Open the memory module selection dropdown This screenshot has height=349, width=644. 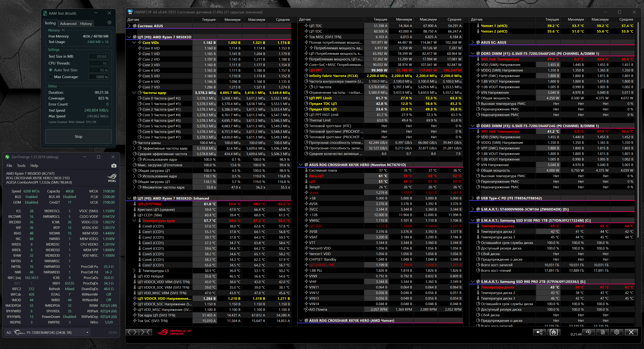point(87,332)
